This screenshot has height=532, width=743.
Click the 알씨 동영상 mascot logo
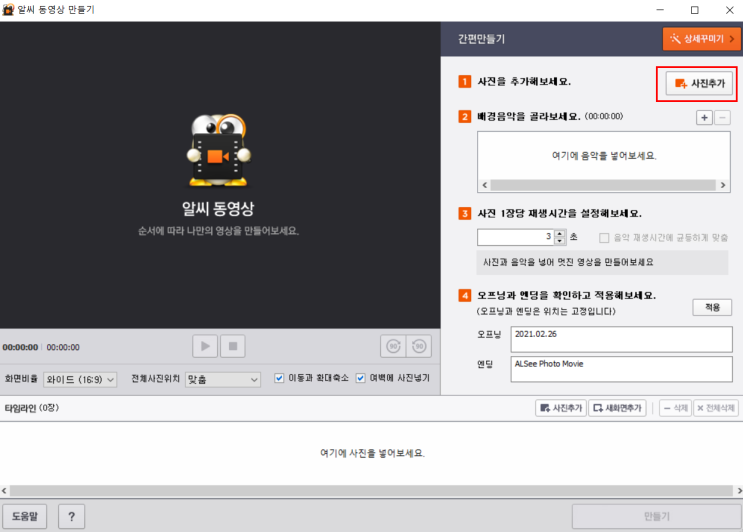(x=218, y=151)
